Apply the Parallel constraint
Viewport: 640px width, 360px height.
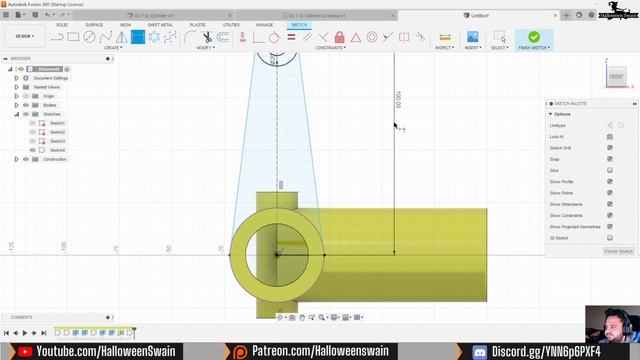(307, 37)
